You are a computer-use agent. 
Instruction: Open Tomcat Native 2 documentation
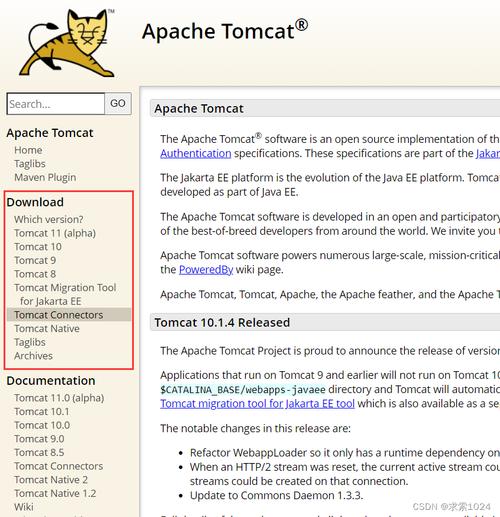click(x=51, y=480)
